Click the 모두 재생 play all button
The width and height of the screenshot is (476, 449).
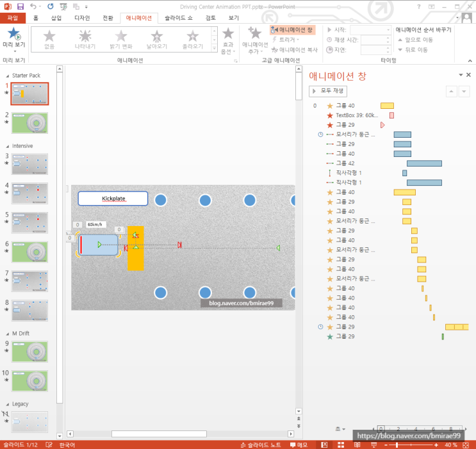point(328,91)
